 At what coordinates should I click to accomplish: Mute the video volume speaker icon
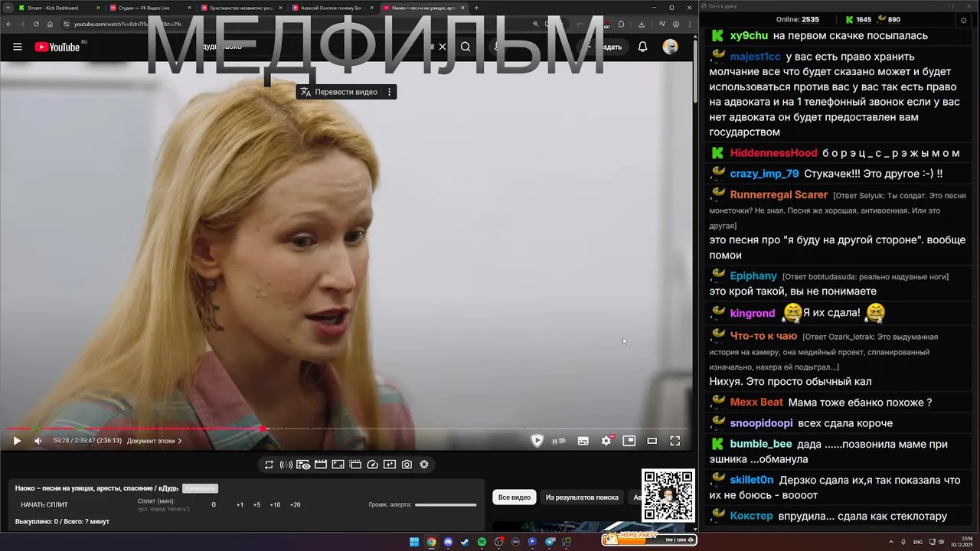point(38,441)
